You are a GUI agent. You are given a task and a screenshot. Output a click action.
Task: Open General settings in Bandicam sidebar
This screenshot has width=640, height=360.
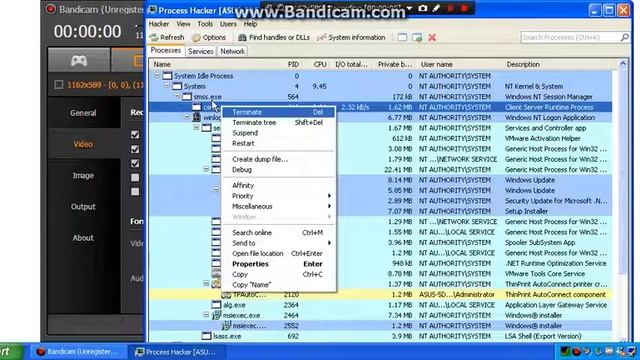coord(83,113)
